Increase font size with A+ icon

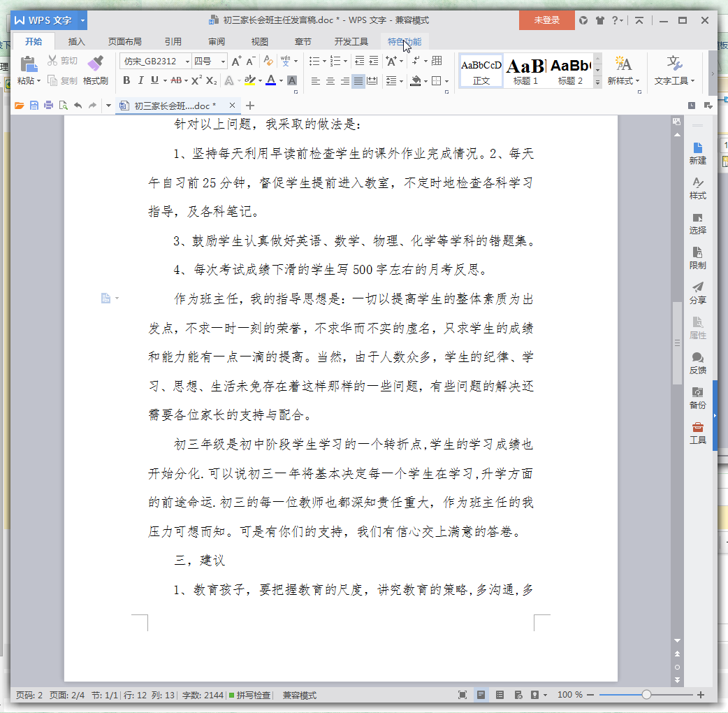click(236, 61)
